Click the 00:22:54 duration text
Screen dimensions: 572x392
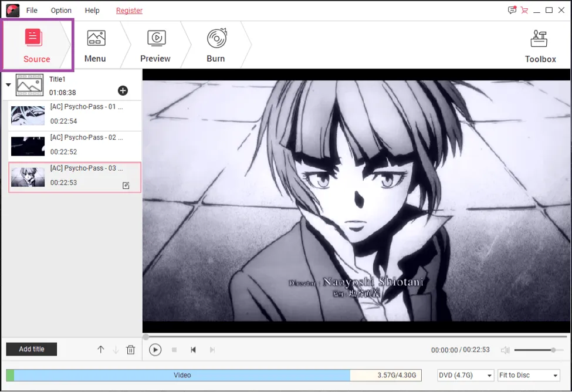[63, 121]
